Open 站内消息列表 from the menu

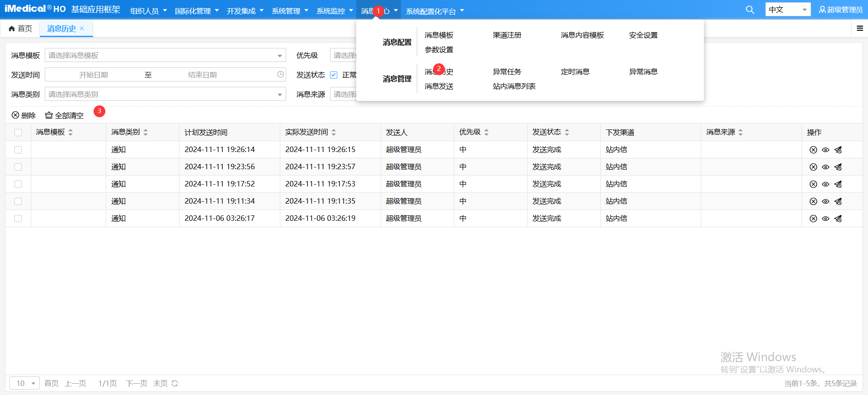514,86
